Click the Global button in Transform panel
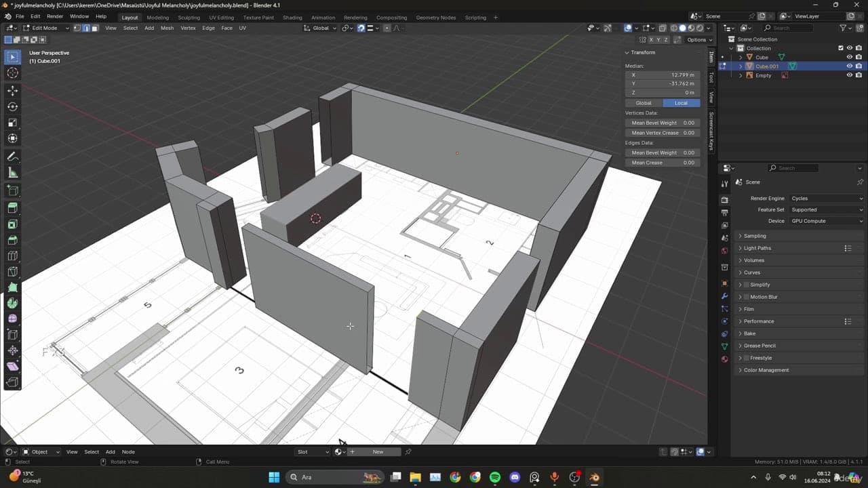Screen dimensions: 868x488 (644, 103)
